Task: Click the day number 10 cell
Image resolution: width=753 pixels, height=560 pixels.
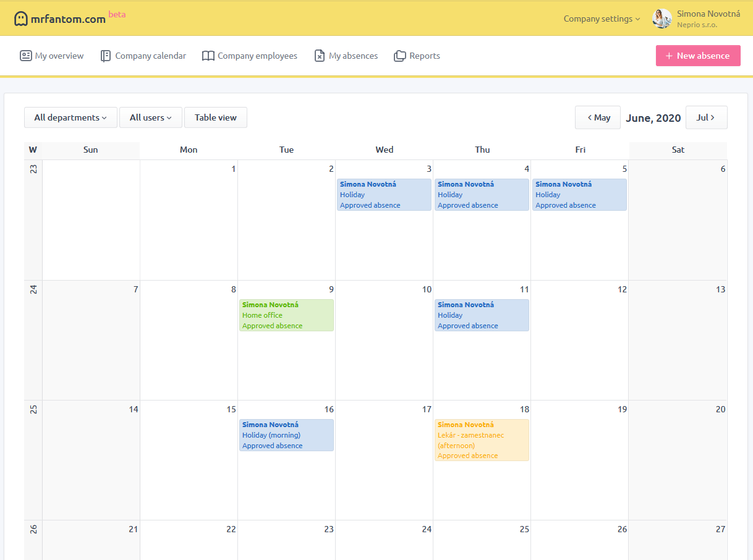Action: (x=384, y=340)
